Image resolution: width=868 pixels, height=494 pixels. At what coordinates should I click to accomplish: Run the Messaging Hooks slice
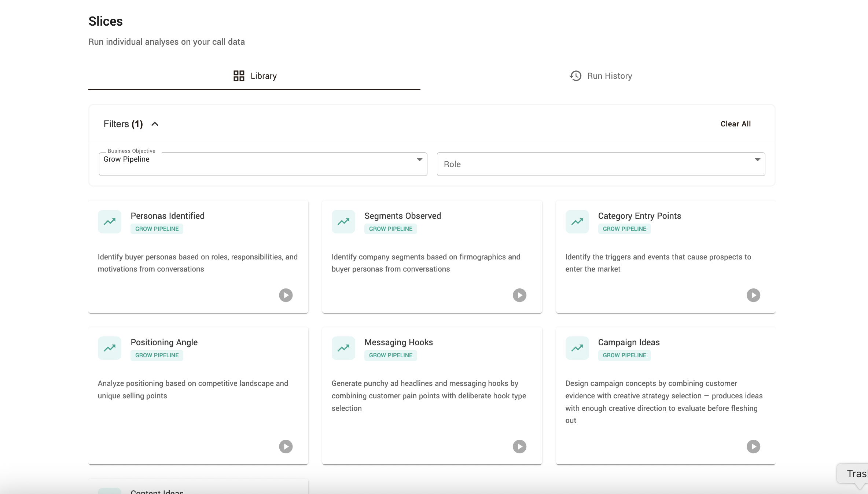point(519,446)
